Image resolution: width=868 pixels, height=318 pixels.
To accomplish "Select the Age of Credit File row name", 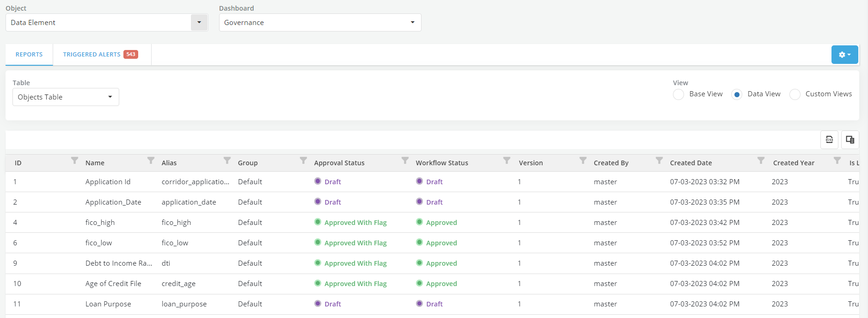I will point(113,284).
